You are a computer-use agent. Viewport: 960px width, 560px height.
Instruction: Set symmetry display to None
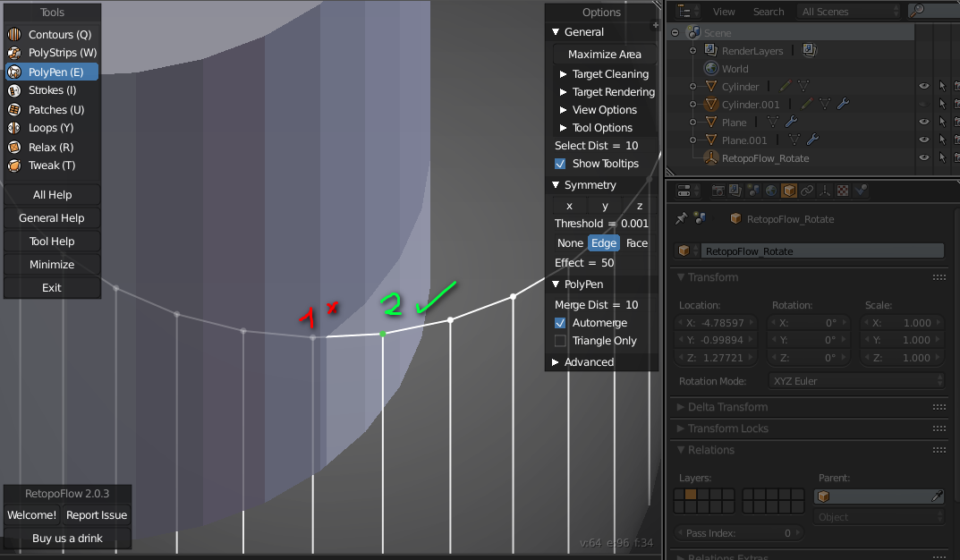coord(570,243)
